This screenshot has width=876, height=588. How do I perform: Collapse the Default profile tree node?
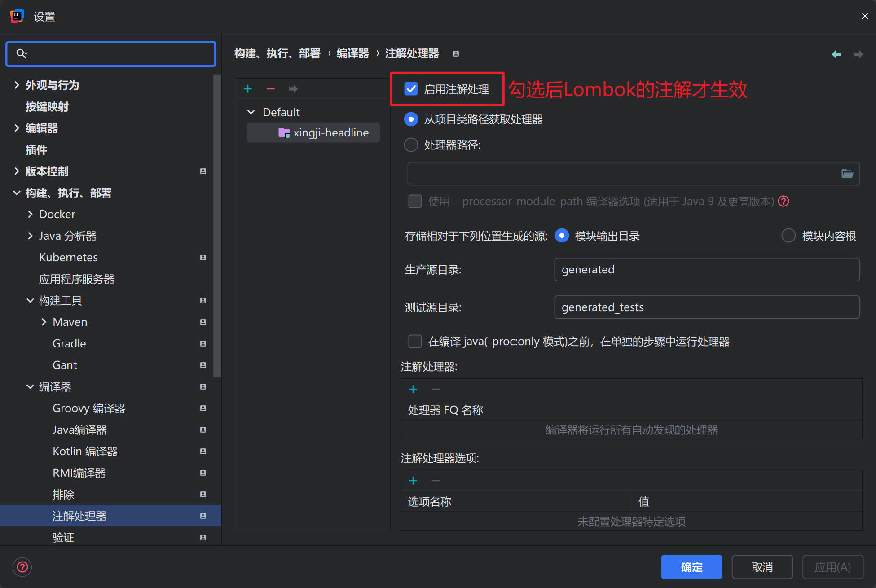point(251,112)
